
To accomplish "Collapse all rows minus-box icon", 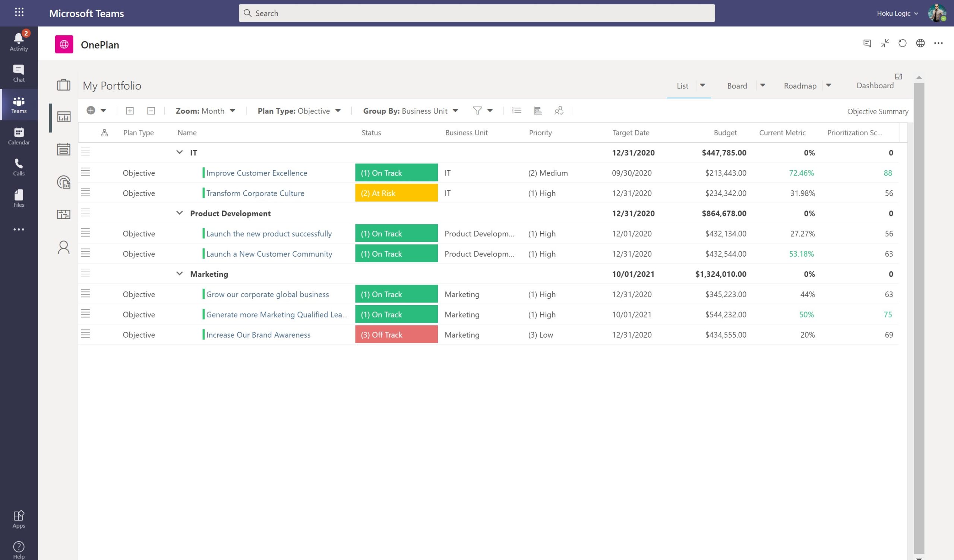I will pos(151,111).
